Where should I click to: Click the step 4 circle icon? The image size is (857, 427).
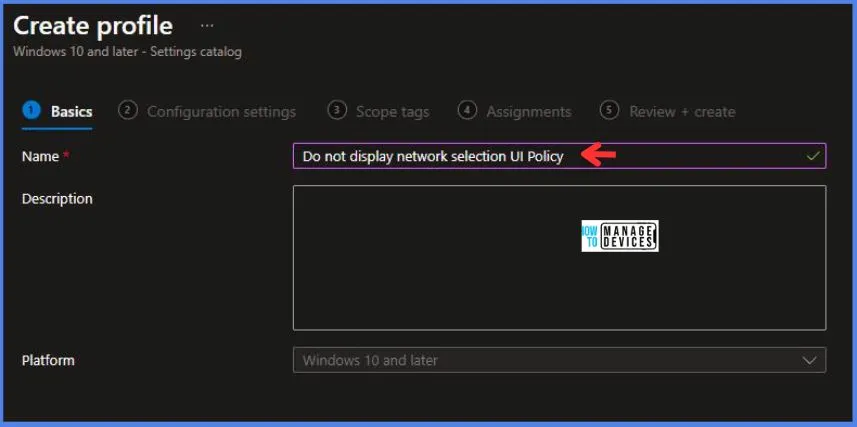click(467, 110)
